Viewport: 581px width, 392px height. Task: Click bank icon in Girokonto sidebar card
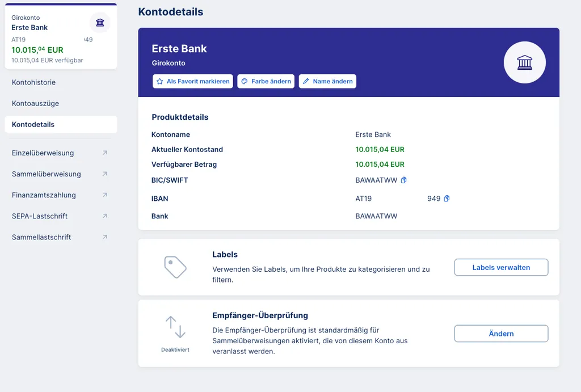pos(100,23)
